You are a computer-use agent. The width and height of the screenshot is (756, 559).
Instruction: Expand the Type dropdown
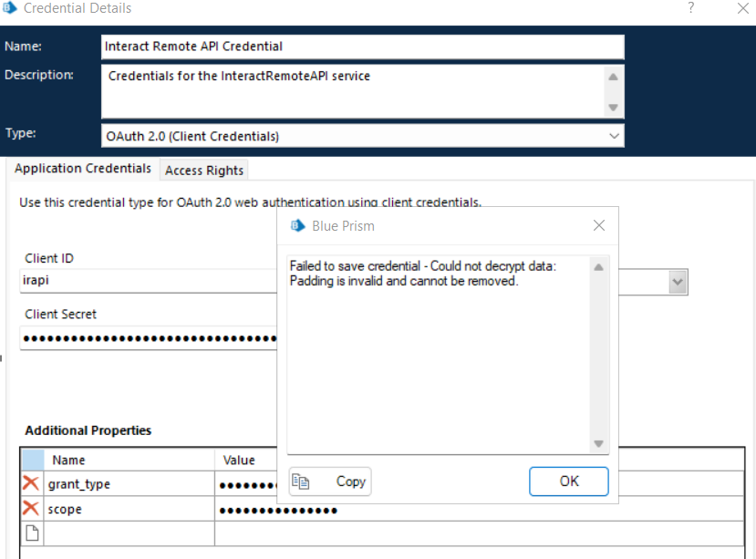pyautogui.click(x=614, y=136)
